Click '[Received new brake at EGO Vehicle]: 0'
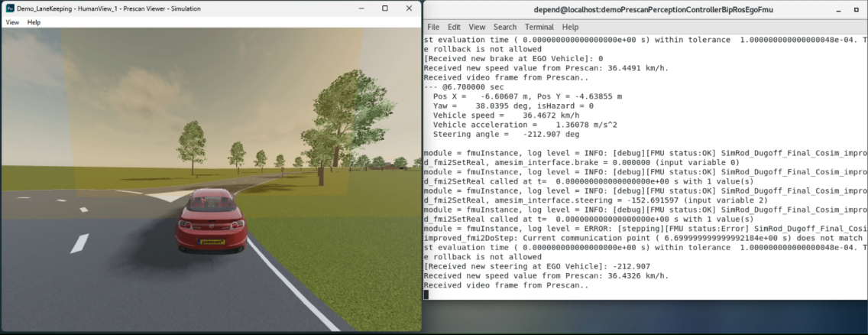Viewport: 868px width, 335px height. point(513,59)
